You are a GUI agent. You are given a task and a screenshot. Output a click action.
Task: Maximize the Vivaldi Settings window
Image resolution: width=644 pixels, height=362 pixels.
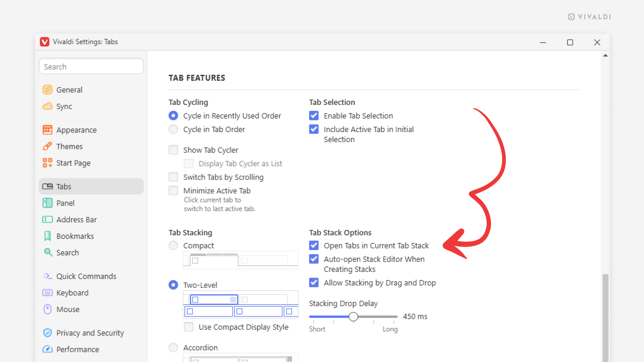(x=570, y=42)
